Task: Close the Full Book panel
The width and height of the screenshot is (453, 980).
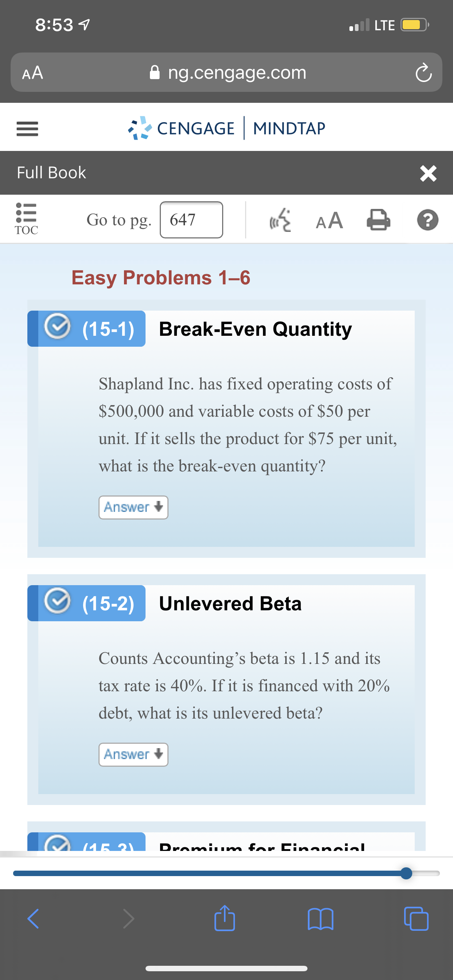Action: click(428, 174)
